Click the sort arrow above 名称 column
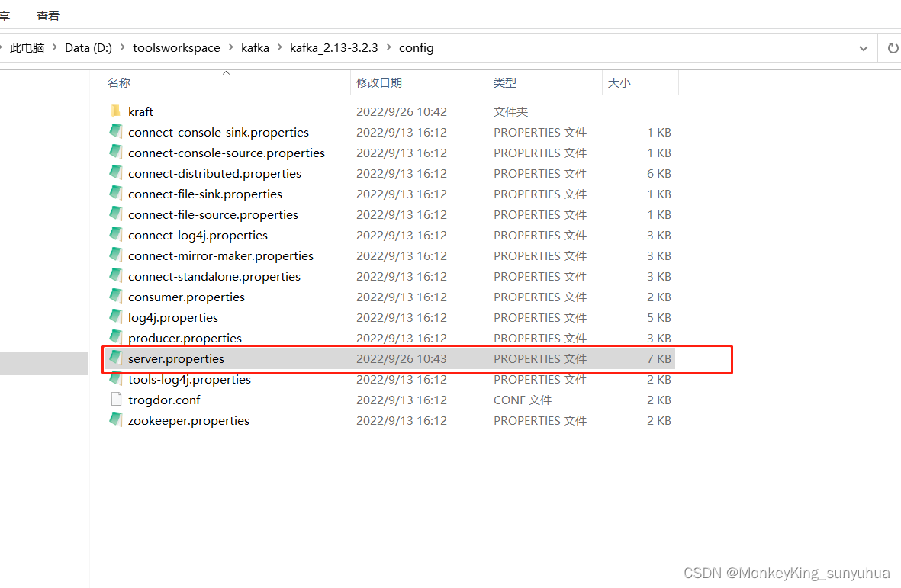Viewport: 901px width, 588px height. 226,72
